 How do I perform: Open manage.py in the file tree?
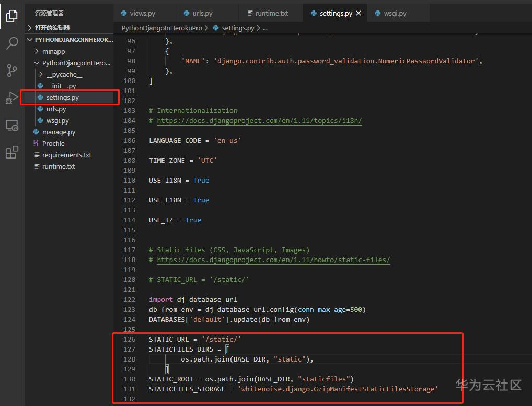click(69, 132)
